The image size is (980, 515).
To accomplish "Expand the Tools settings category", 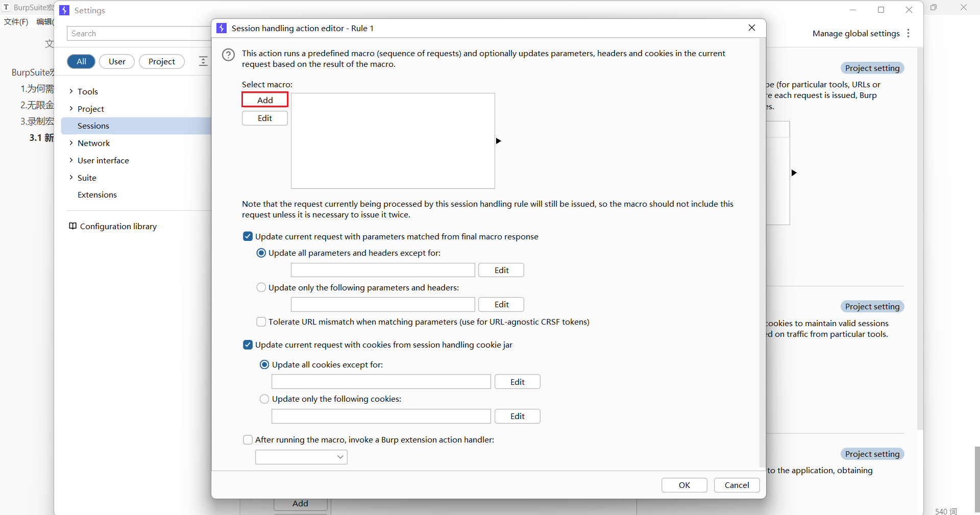I will [71, 91].
